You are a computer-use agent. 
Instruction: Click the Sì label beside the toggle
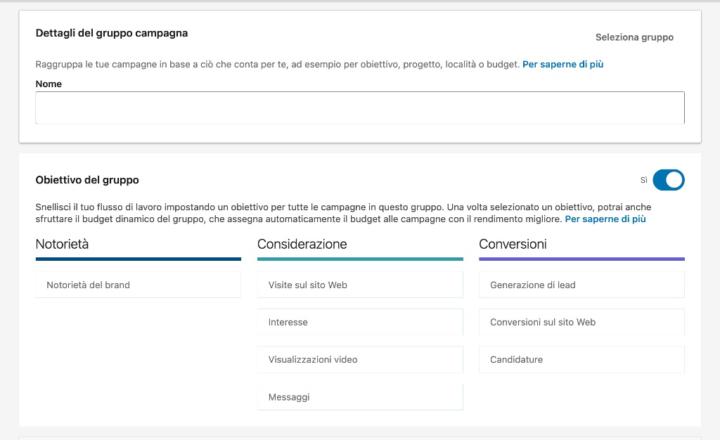pyautogui.click(x=644, y=180)
